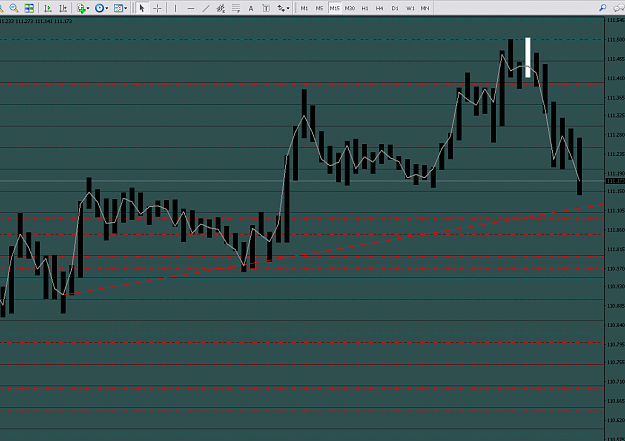This screenshot has height=441, width=625.
Task: Select the Vertical Line drawing tool
Action: (175, 8)
